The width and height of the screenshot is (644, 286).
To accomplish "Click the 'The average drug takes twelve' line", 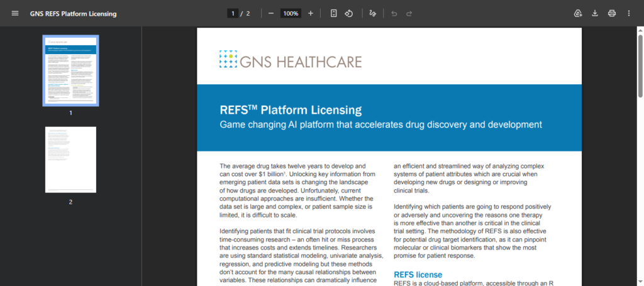I will coord(293,166).
